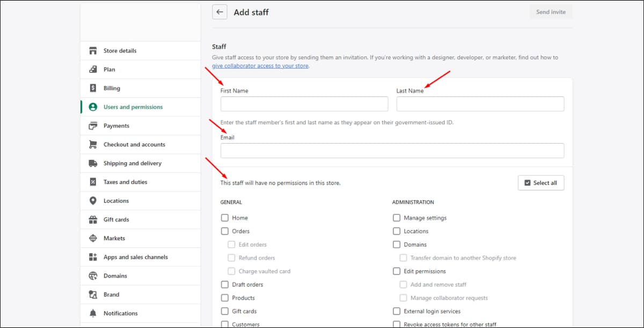
Task: Select Users and permissions menu item
Action: [x=140, y=107]
